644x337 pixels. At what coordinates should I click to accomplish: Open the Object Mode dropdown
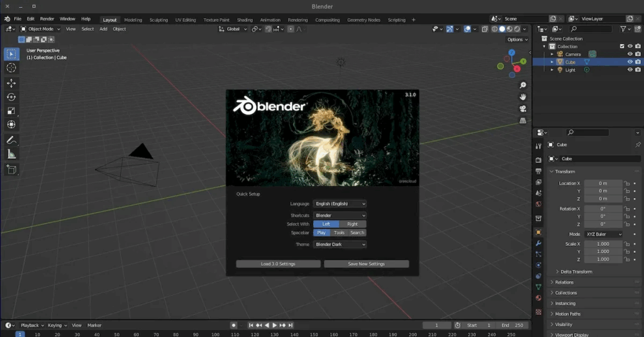pos(40,29)
